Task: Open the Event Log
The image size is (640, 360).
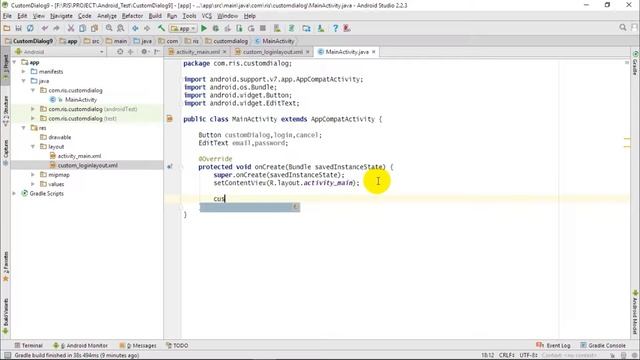Action: point(553,345)
